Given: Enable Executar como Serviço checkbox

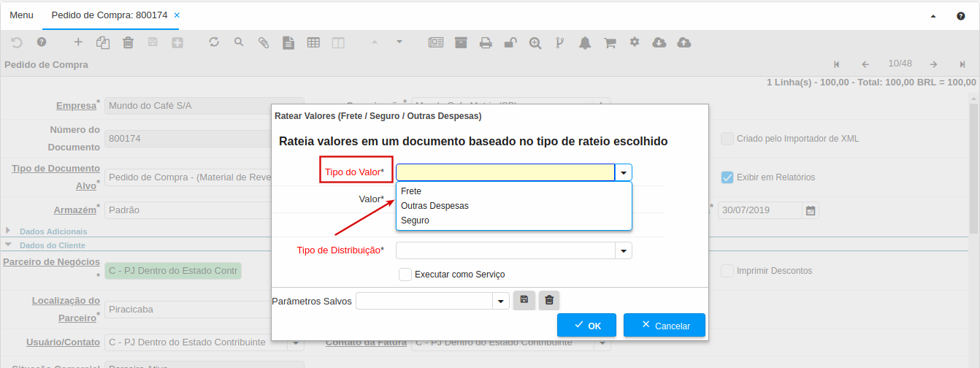Looking at the screenshot, I should click(x=405, y=275).
